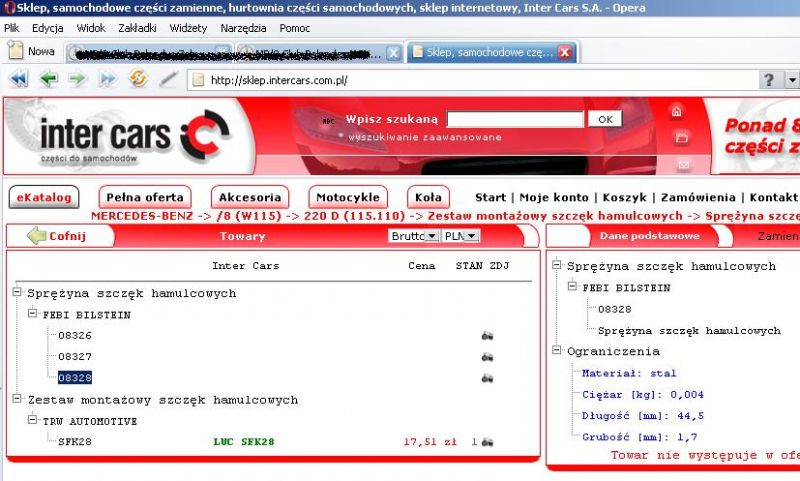Viewport: 800px width, 481px height.
Task: Click the Koła button
Action: click(x=428, y=197)
